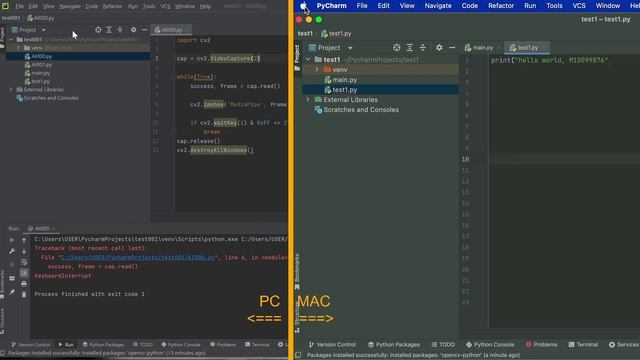Toggle scroll to end in PC Run panel
Image resolution: width=640 pixels, height=360 pixels.
click(24, 273)
